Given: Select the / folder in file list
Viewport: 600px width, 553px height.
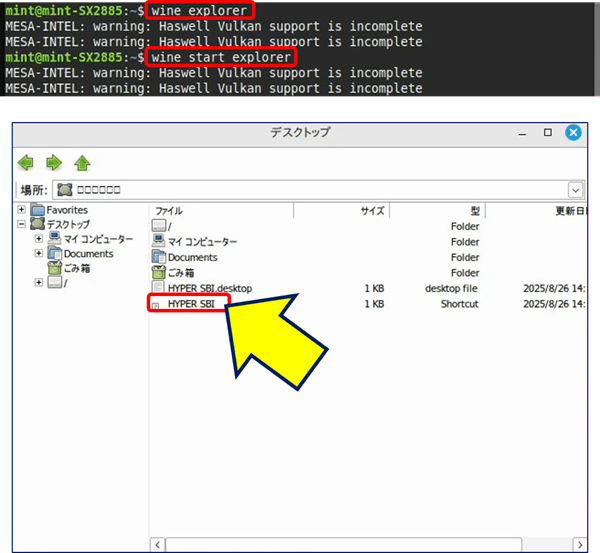Looking at the screenshot, I should click(170, 227).
